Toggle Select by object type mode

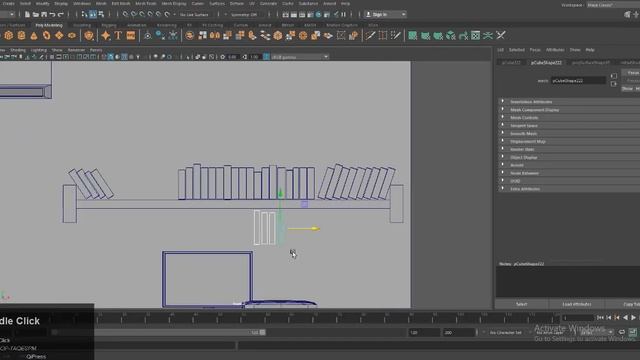point(93,14)
